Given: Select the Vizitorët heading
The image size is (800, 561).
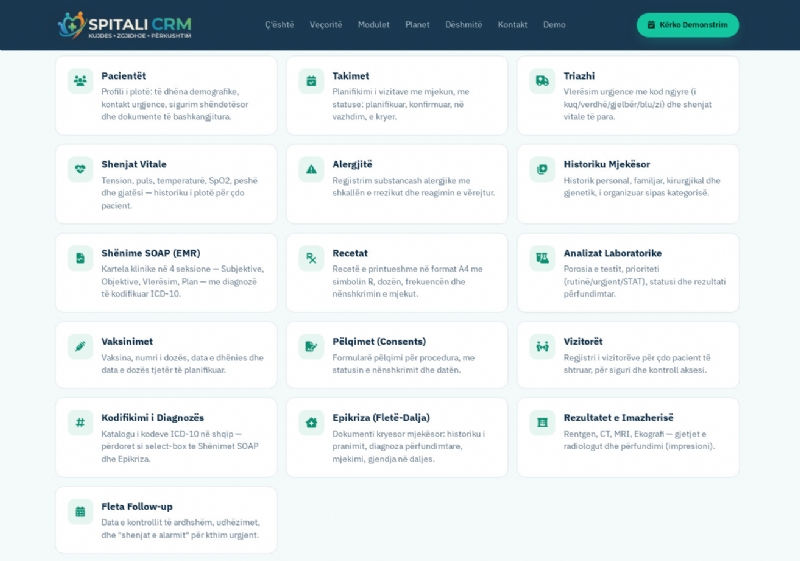Looking at the screenshot, I should pyautogui.click(x=583, y=342).
